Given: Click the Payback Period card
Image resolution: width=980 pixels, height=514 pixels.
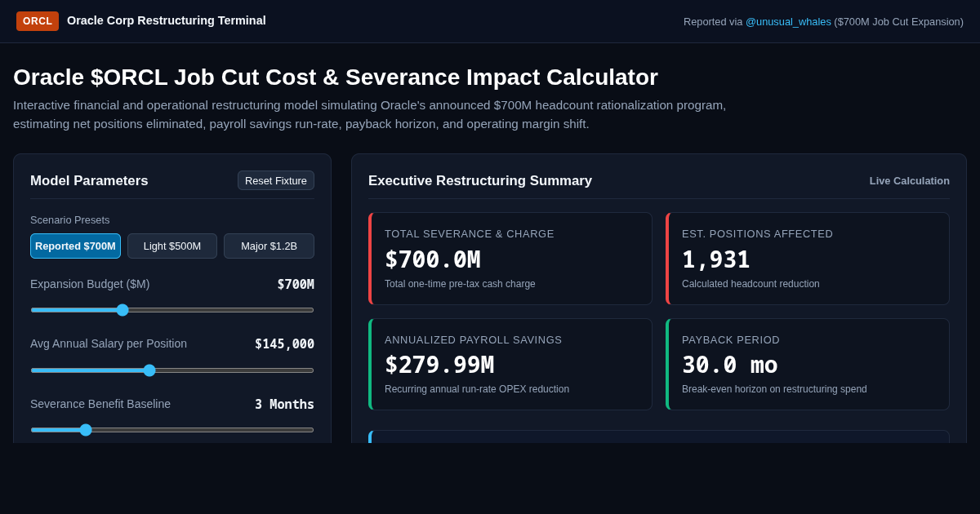Looking at the screenshot, I should coord(808,364).
